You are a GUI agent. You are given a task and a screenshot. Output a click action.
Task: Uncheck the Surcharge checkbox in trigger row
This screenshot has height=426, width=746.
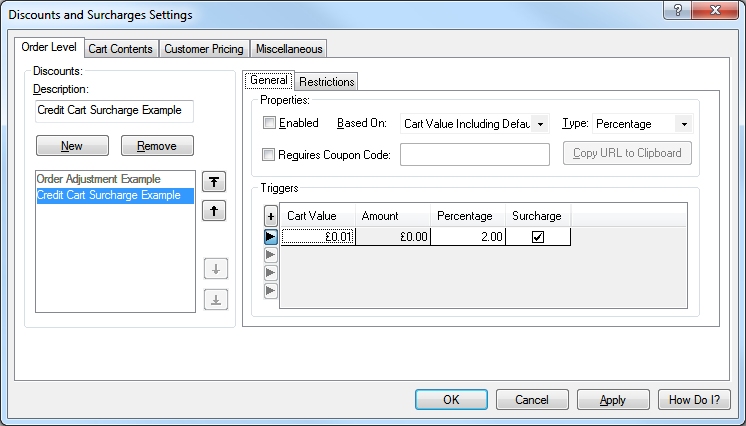538,237
